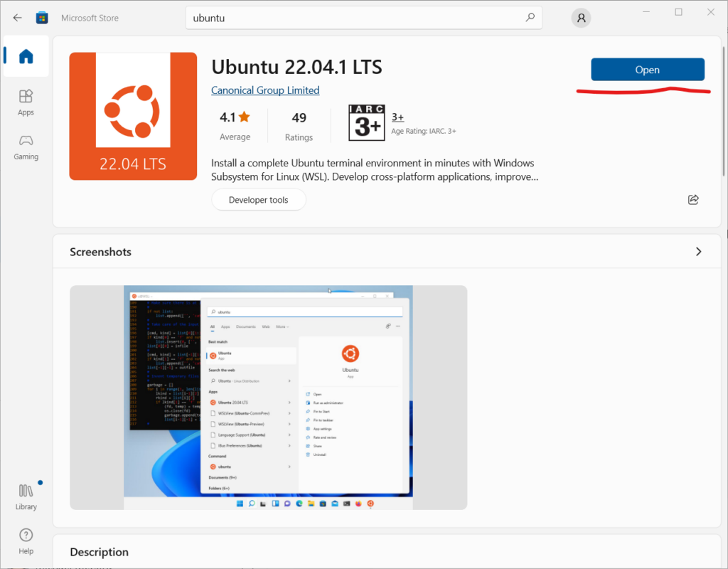Expand the Screenshots section chevron
This screenshot has height=569, width=728.
[x=698, y=252]
